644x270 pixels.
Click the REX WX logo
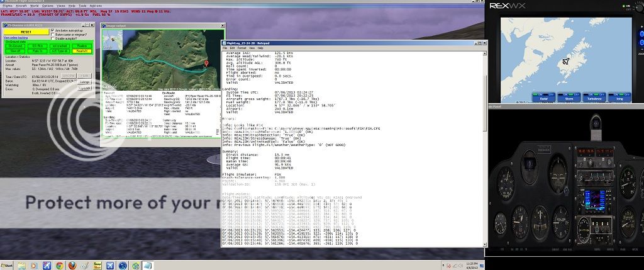[508, 6]
